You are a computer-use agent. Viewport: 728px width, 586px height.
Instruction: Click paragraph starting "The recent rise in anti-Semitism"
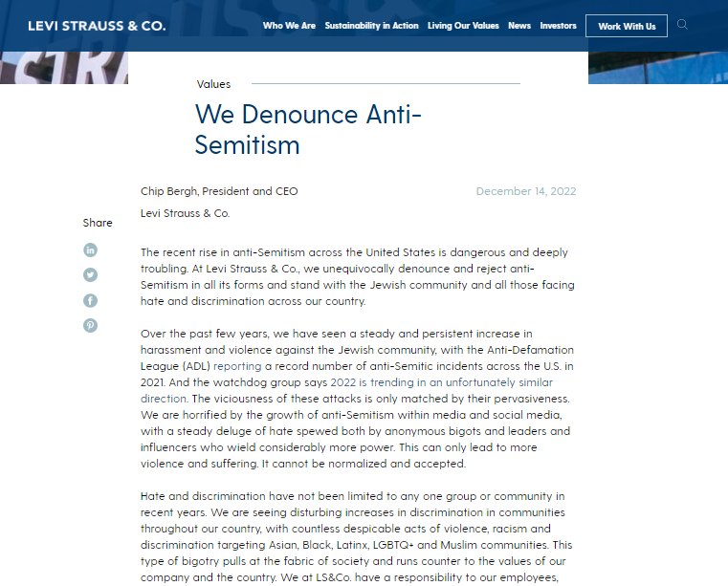[x=358, y=276]
